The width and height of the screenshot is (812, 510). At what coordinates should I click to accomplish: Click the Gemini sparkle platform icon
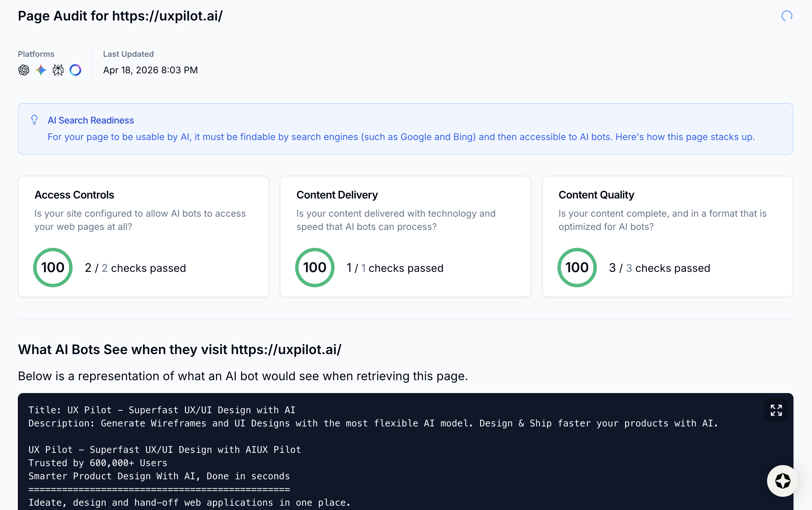coord(41,70)
